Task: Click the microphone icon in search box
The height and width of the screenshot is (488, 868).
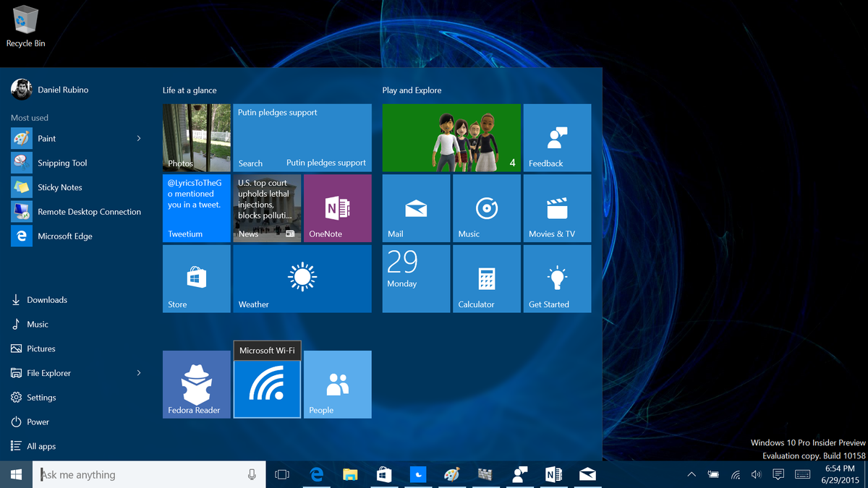Action: point(252,474)
